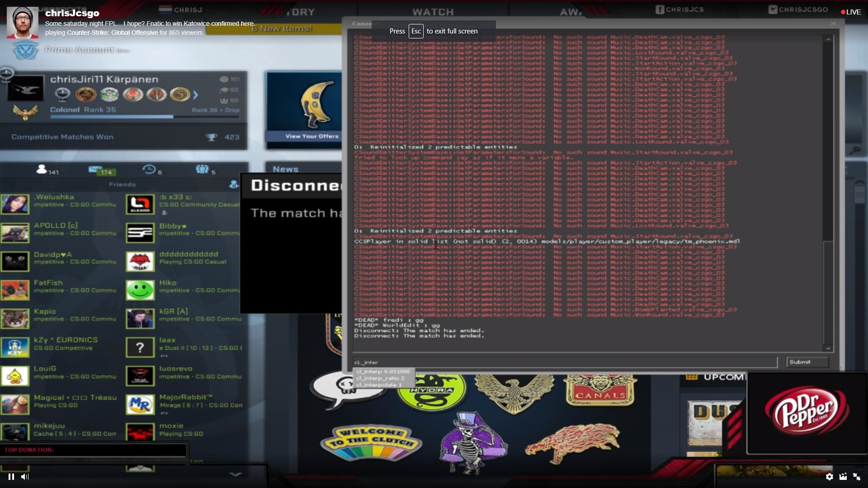Exit full screen mode icon
Image resolution: width=868 pixels, height=488 pixels.
click(857, 476)
